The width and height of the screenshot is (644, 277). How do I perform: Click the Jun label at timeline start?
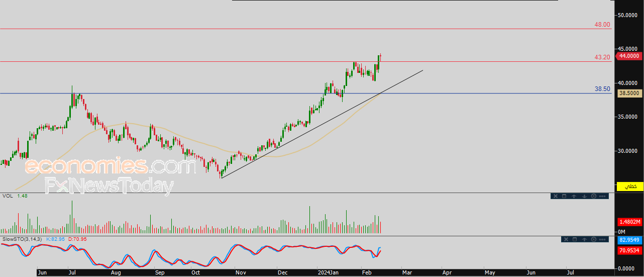[x=43, y=272]
